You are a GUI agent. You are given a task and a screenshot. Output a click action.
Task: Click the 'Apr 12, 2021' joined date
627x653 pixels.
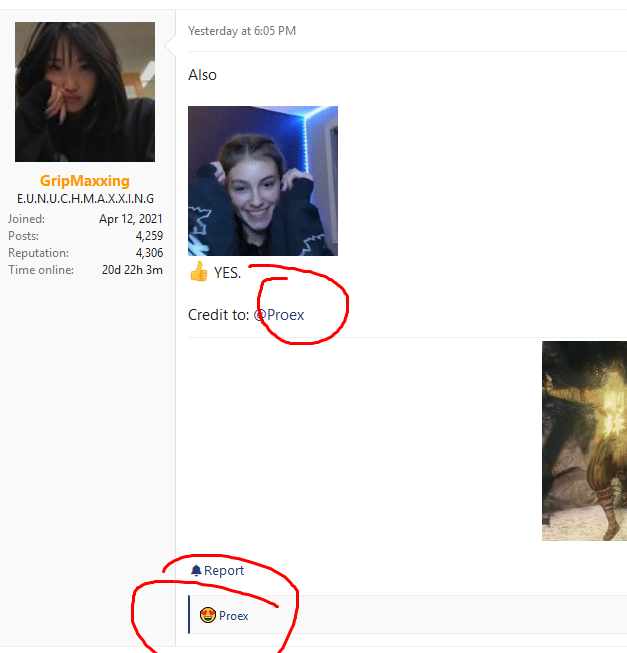pos(131,219)
